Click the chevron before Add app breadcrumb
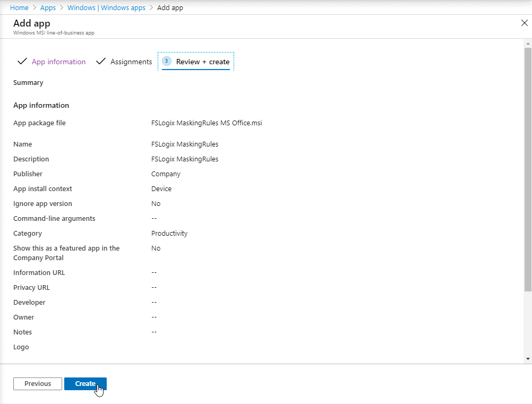 (151, 8)
